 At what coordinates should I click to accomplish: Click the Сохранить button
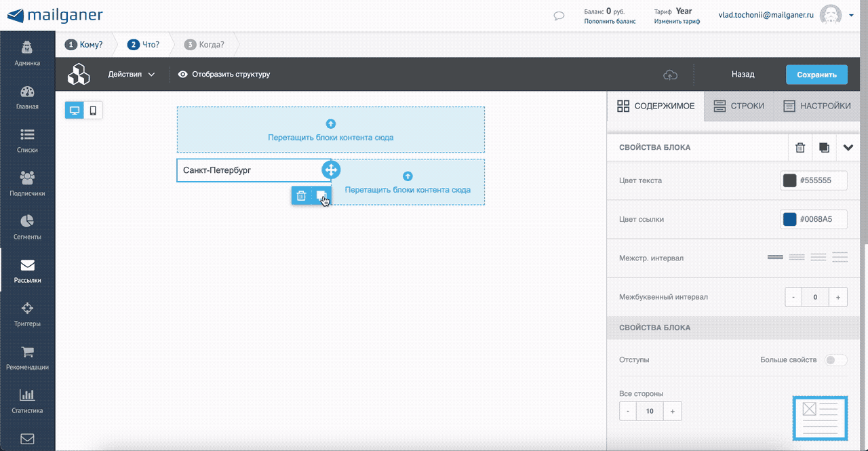(x=816, y=75)
